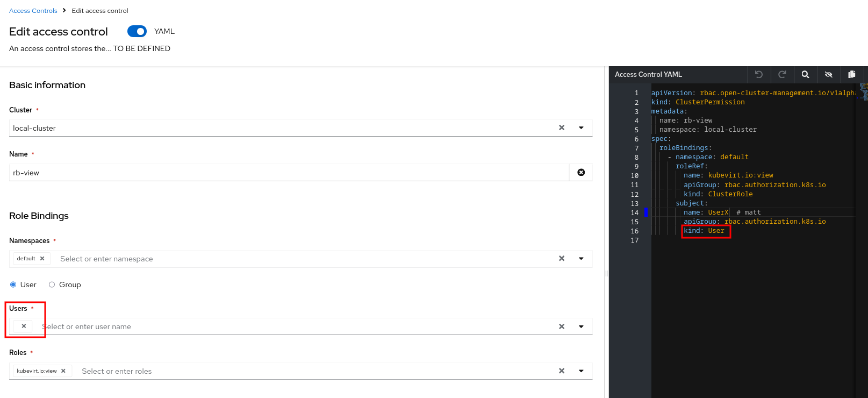Remove the kubevirt.io:view role chip
Screen dimensions: 868x398
coord(63,371)
